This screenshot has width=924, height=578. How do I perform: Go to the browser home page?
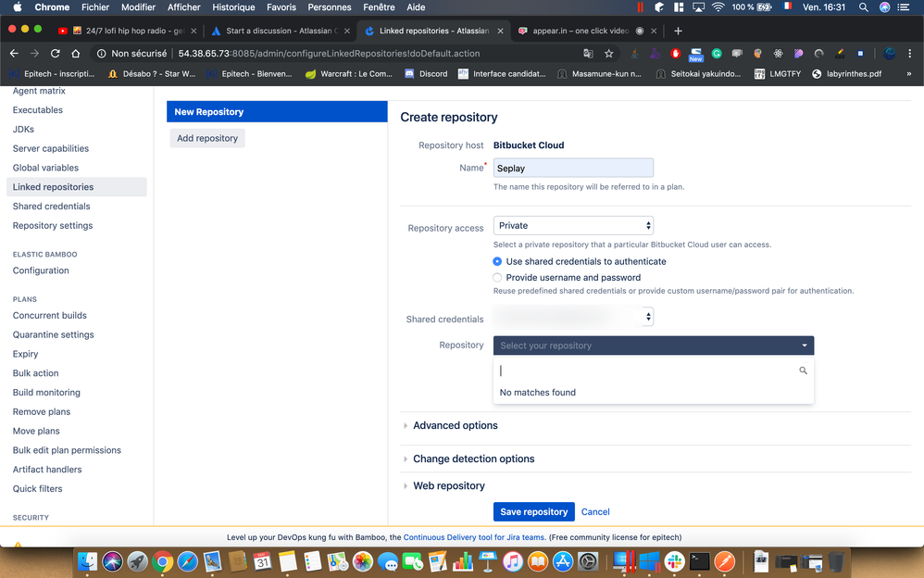[75, 54]
